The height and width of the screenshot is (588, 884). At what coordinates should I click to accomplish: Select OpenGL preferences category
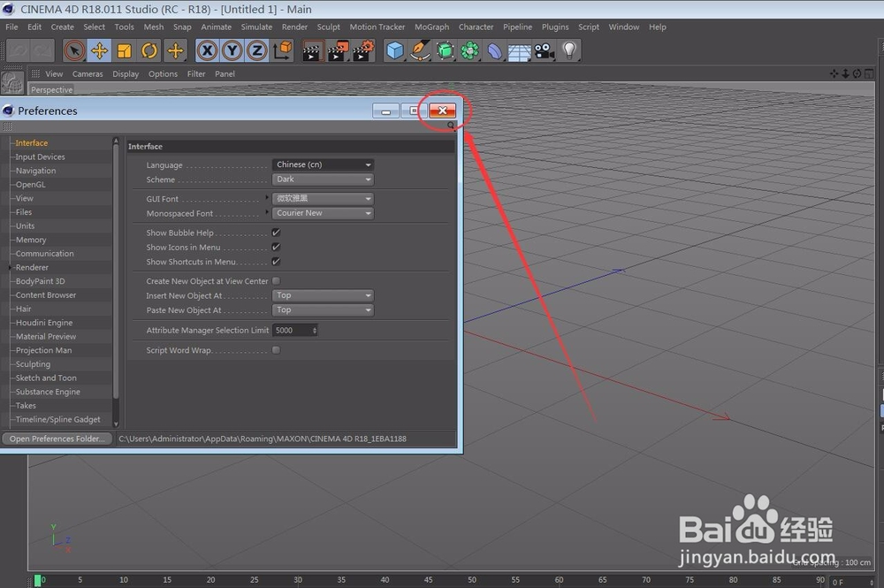tap(30, 184)
